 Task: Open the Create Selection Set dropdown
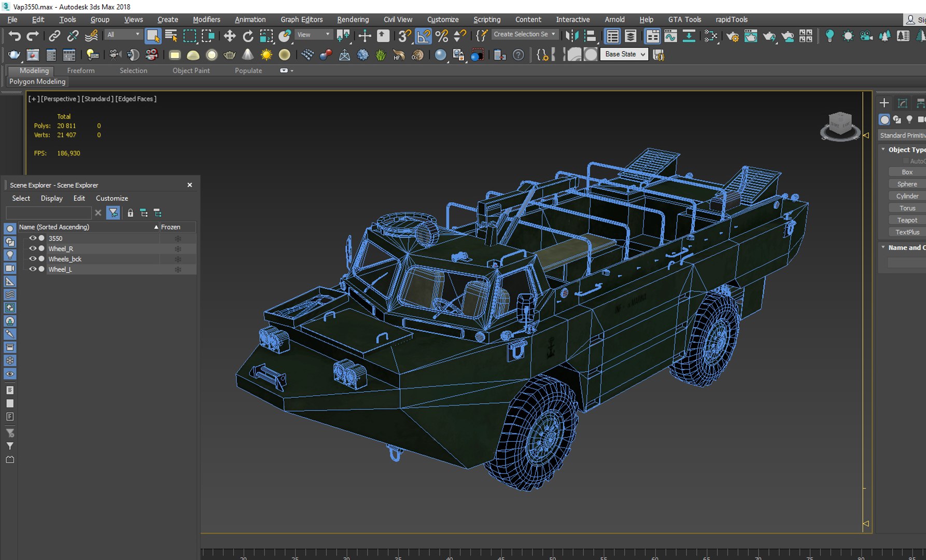tap(525, 34)
